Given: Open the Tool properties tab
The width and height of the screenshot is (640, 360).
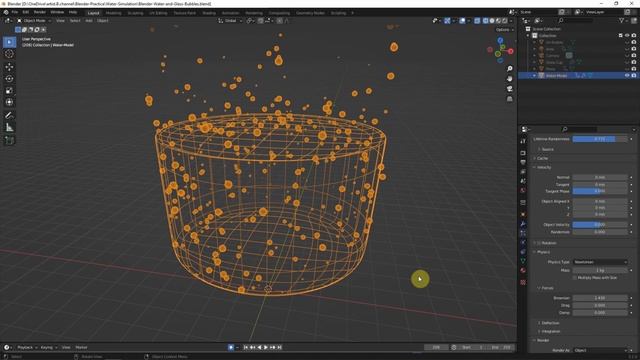Looking at the screenshot, I should pyautogui.click(x=523, y=141).
